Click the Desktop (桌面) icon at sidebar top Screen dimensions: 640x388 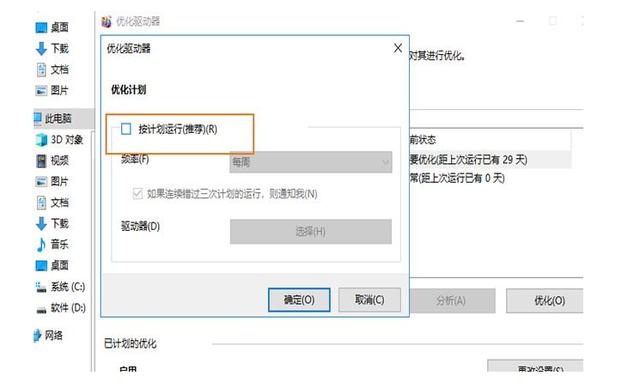point(41,27)
